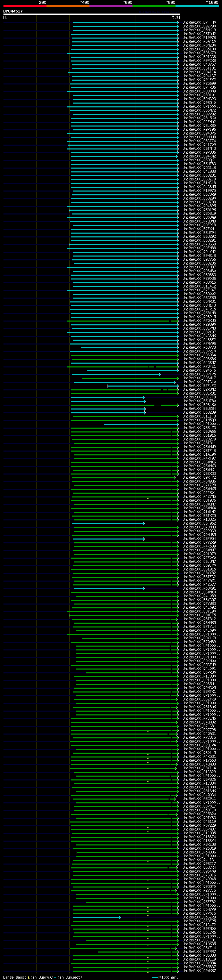Select hit label UniRef100_B7FJF2

pyautogui.click(x=199, y=386)
